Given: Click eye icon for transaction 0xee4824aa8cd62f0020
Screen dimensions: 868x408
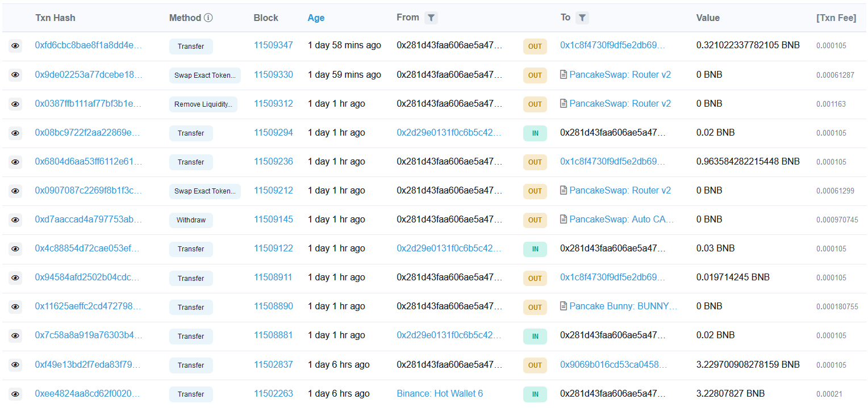Looking at the screenshot, I should click(x=15, y=394).
